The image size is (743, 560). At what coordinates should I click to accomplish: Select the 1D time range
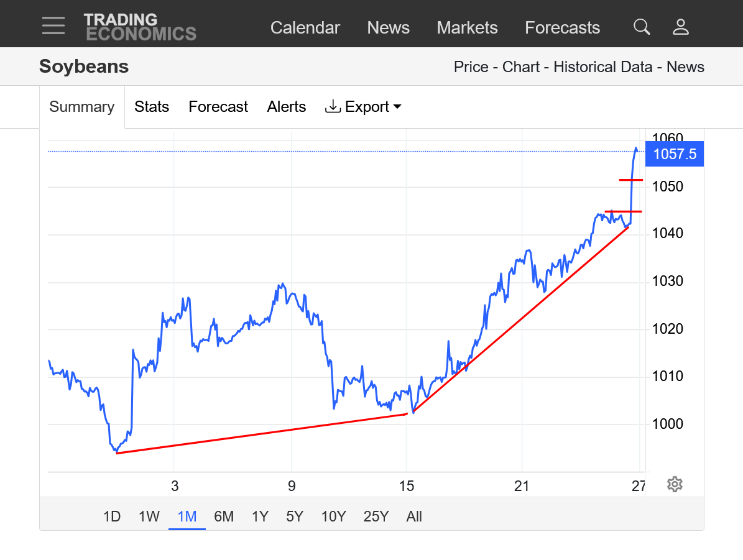coord(112,516)
